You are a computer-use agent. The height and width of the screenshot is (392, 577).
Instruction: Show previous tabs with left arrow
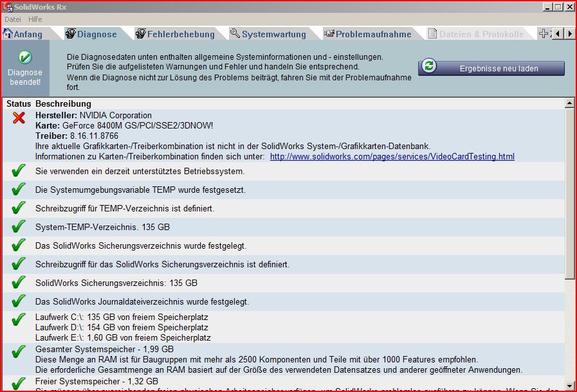click(x=558, y=33)
